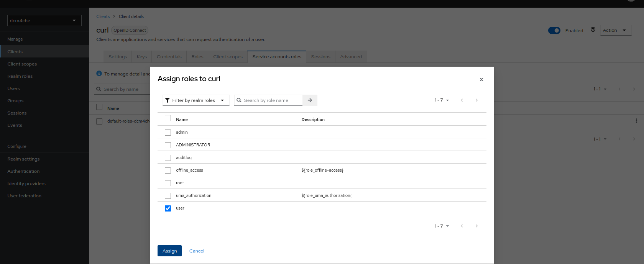Open Clients in the sidebar

tap(44, 52)
